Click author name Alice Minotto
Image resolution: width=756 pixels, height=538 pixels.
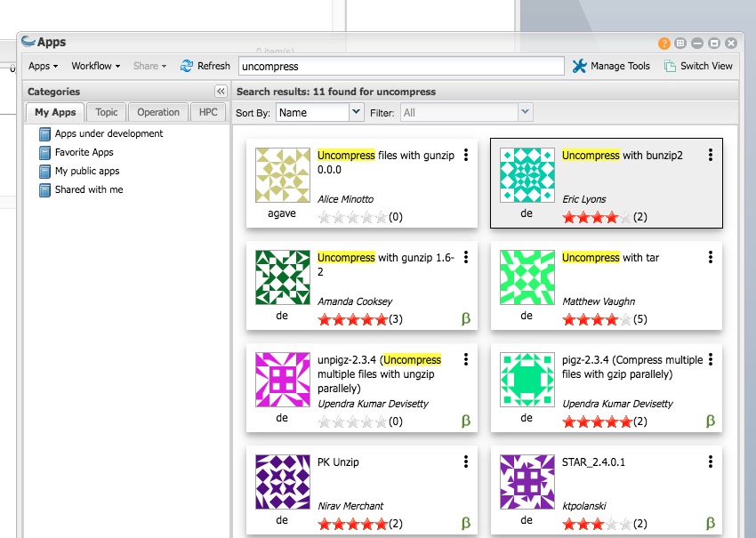pyautogui.click(x=345, y=199)
